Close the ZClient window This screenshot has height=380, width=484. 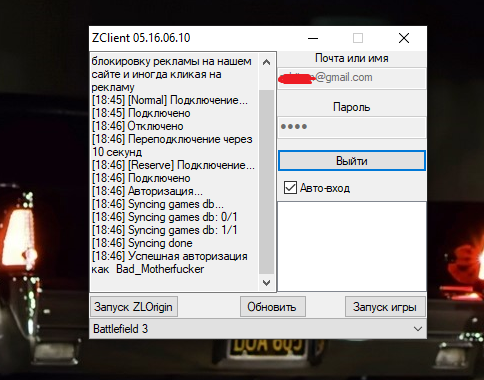[x=404, y=38]
